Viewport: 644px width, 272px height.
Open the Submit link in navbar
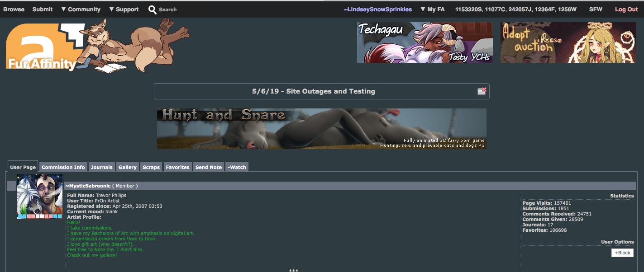43,9
